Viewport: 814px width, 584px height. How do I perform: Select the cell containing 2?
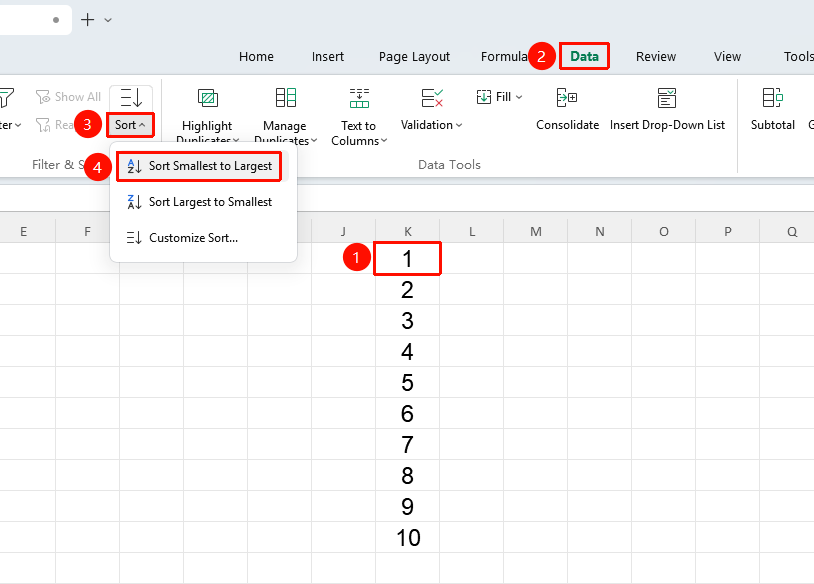click(408, 290)
